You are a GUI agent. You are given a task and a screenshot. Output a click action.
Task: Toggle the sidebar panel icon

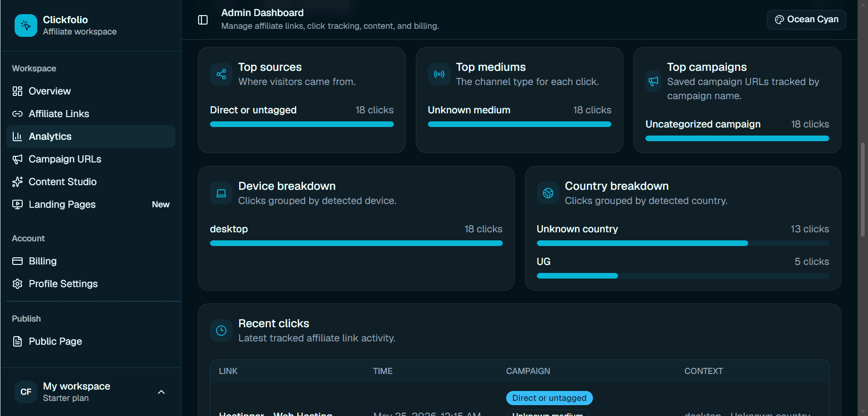[203, 20]
